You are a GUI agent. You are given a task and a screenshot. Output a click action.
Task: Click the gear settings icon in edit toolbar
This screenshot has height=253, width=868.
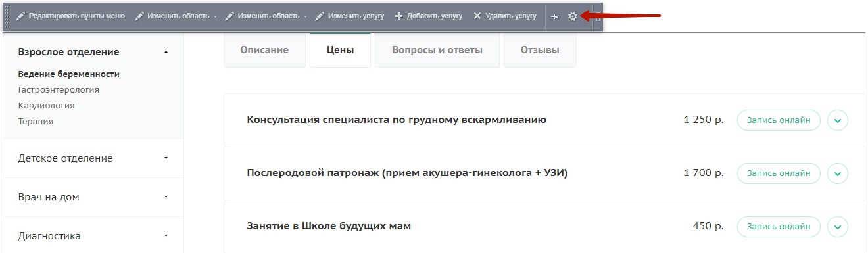[x=573, y=16]
